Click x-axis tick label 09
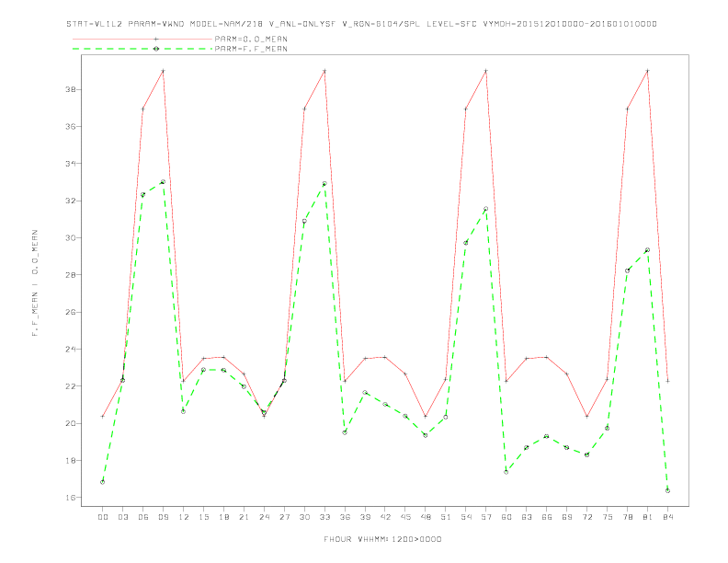Screen dimensions: 728x563 pos(163,517)
